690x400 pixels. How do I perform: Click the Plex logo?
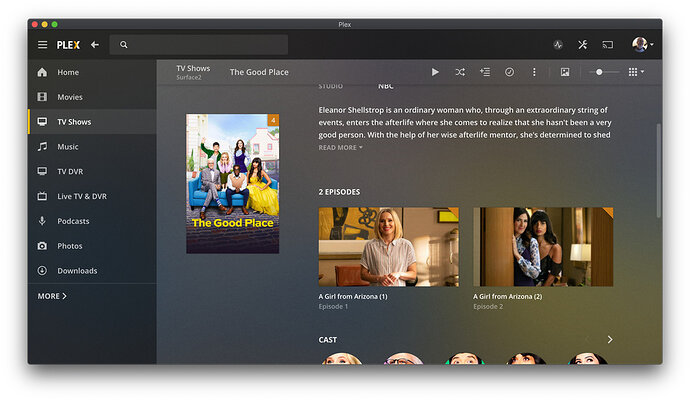click(68, 45)
